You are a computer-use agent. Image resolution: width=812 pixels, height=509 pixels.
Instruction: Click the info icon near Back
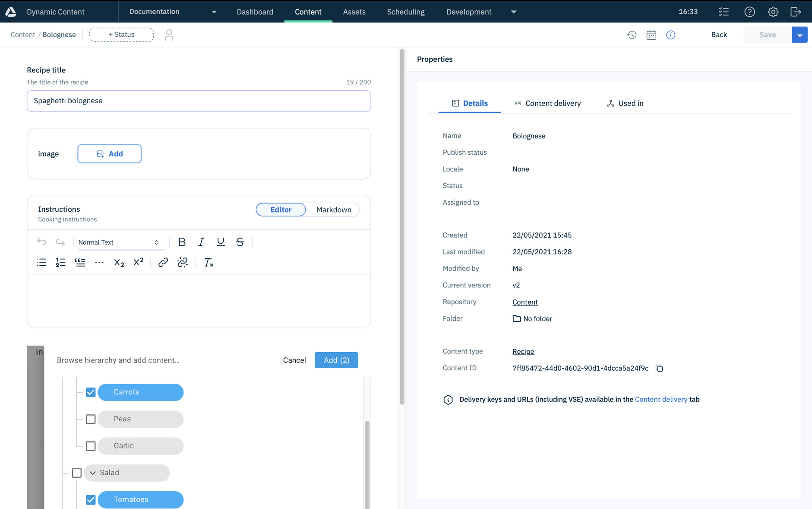coord(670,35)
